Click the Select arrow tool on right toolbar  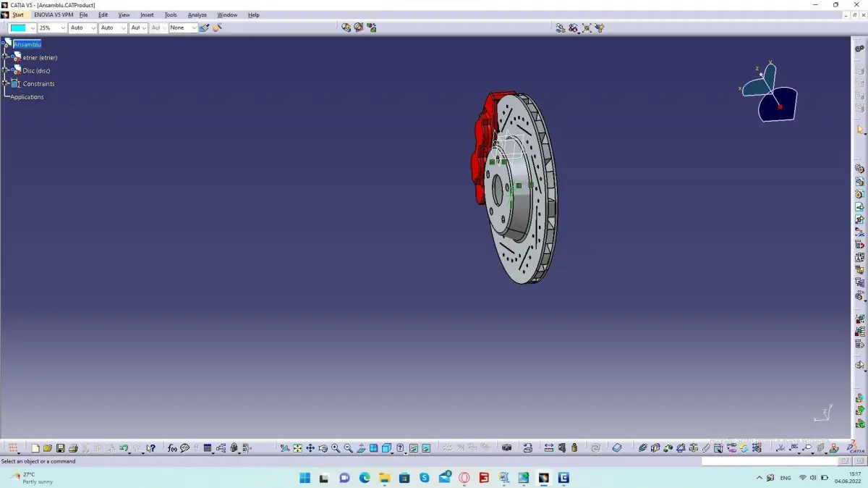tap(860, 130)
